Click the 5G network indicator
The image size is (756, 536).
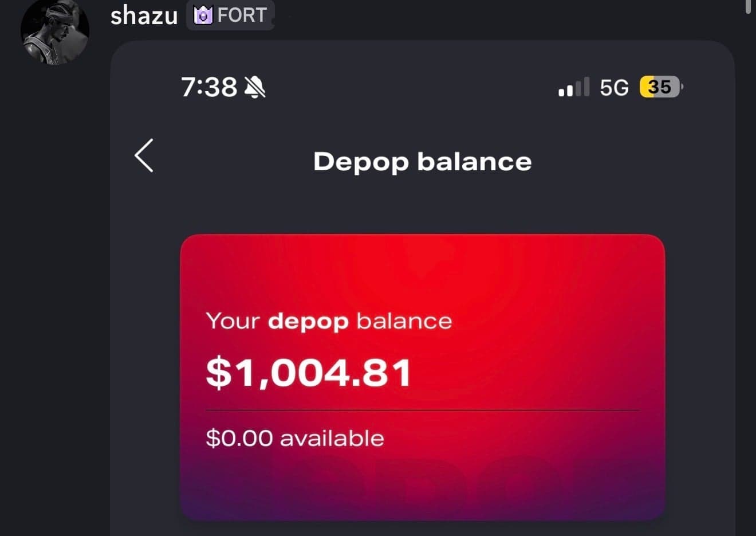[x=614, y=88]
